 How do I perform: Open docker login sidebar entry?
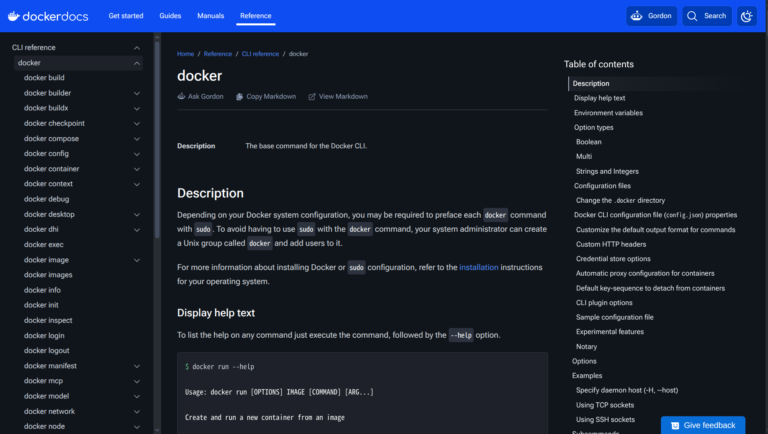click(x=44, y=336)
